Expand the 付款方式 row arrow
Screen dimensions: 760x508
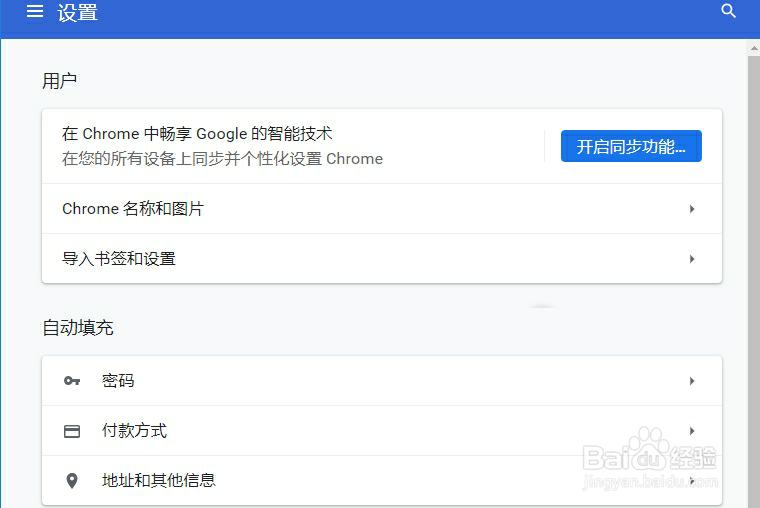692,431
